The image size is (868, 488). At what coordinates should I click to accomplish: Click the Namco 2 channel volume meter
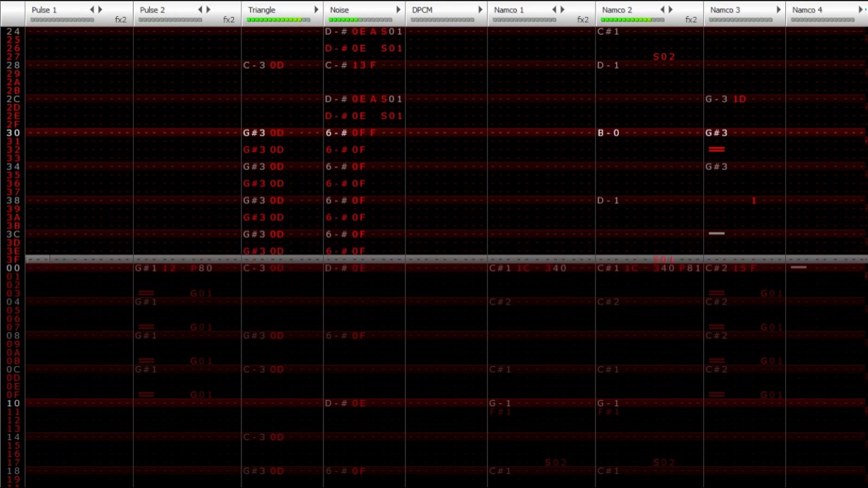click(x=633, y=20)
